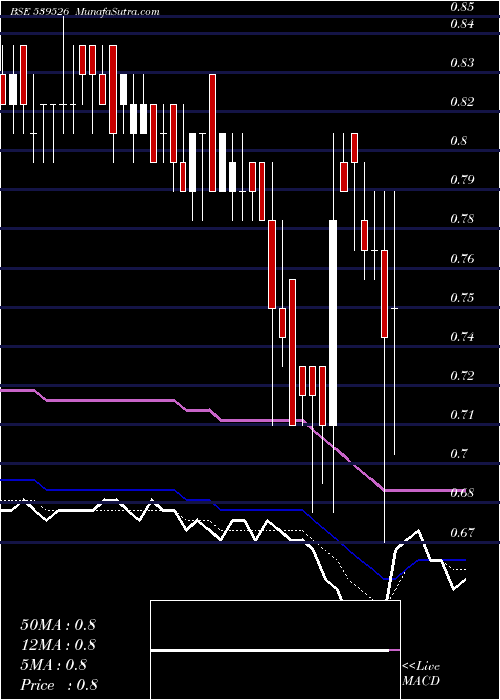The image size is (500, 700).
Task: Select the Price : 0.8 readout
Action: click(x=59, y=685)
